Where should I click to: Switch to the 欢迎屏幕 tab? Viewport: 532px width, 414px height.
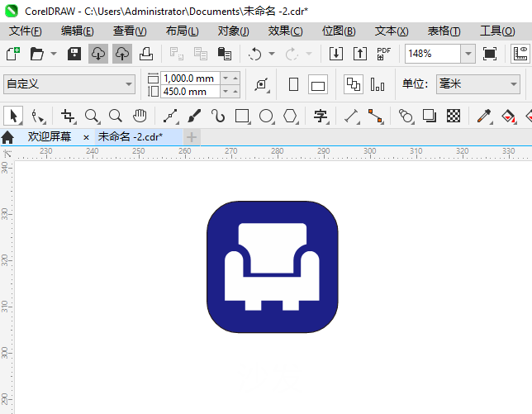pyautogui.click(x=50, y=136)
